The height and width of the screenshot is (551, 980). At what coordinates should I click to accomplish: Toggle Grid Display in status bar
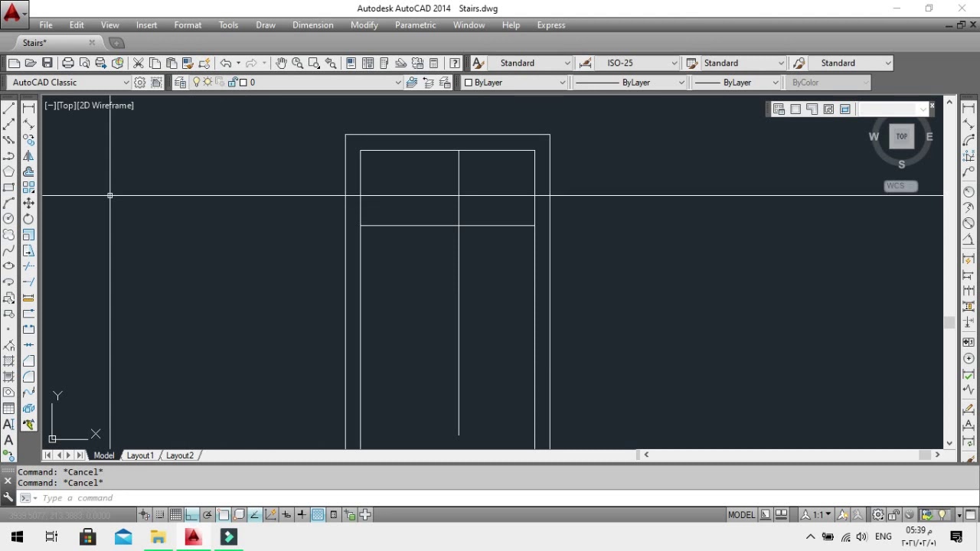pos(175,514)
